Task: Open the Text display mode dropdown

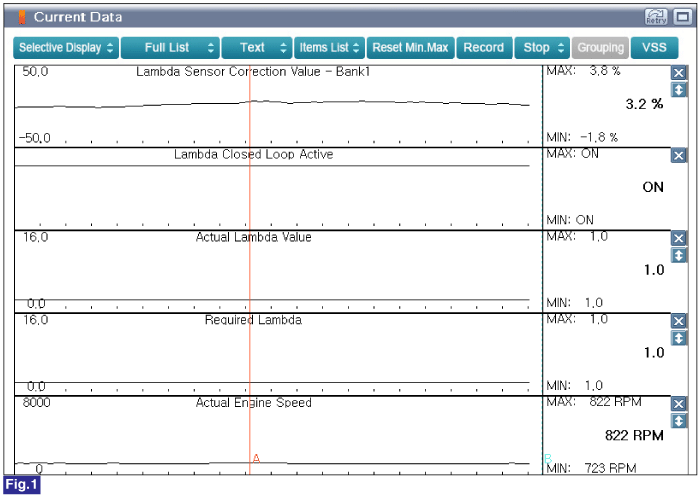Action: click(257, 48)
